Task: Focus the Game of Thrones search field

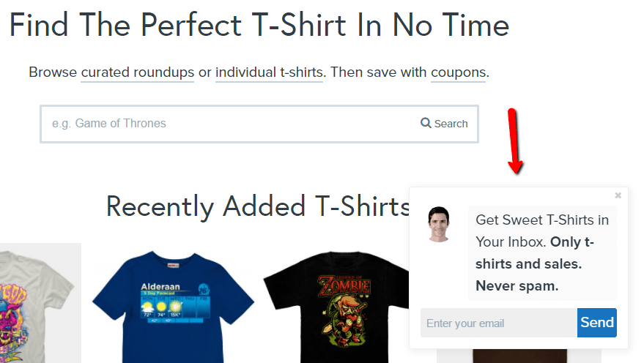Action: click(230, 124)
